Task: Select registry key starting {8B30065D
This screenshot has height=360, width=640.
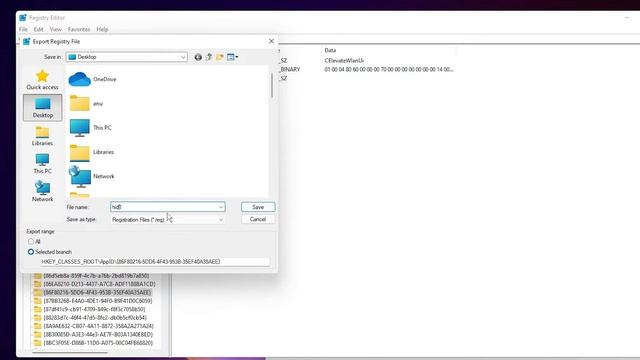Action: tap(98, 334)
